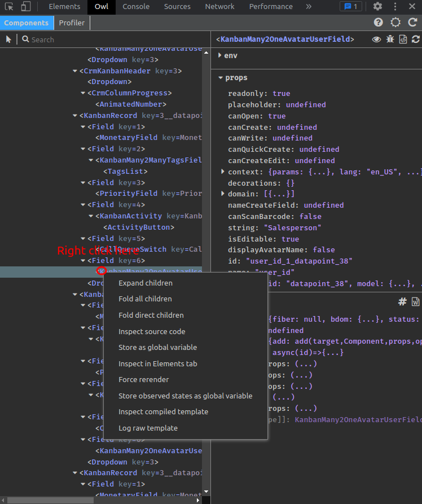Screen dimensions: 422x504
Task: Click the hash symbol icon
Action: coord(402,301)
